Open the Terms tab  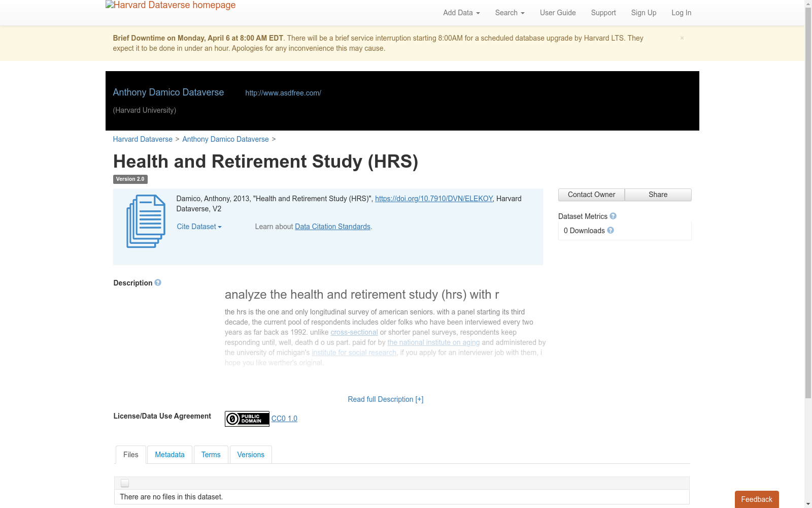click(211, 455)
